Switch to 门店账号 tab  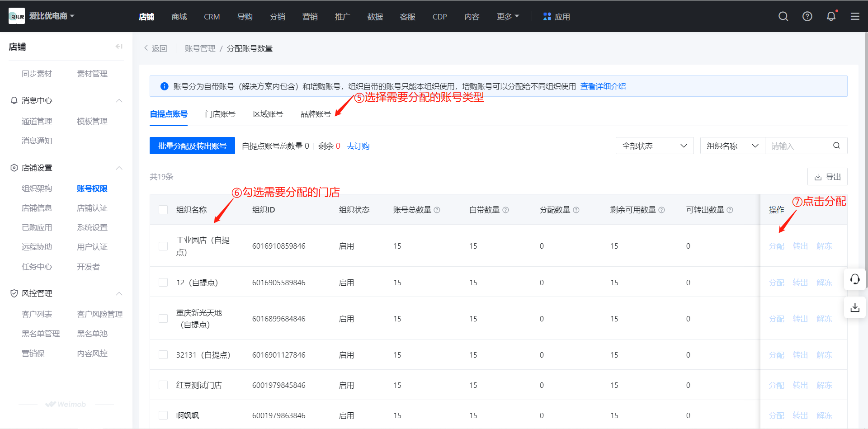(220, 114)
